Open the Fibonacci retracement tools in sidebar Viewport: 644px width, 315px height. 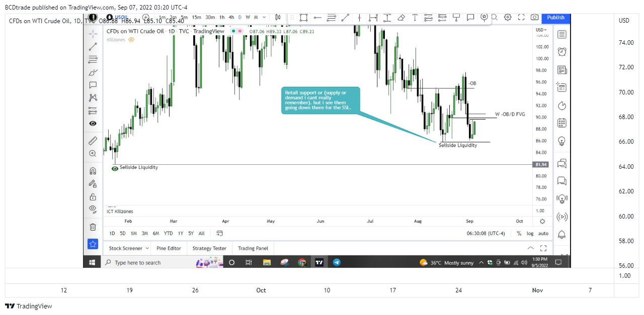click(x=93, y=59)
